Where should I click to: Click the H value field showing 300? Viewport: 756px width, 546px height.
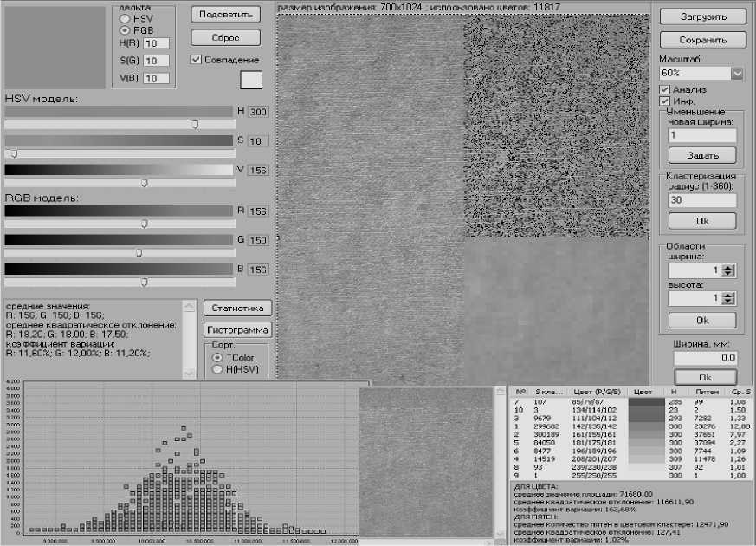258,112
